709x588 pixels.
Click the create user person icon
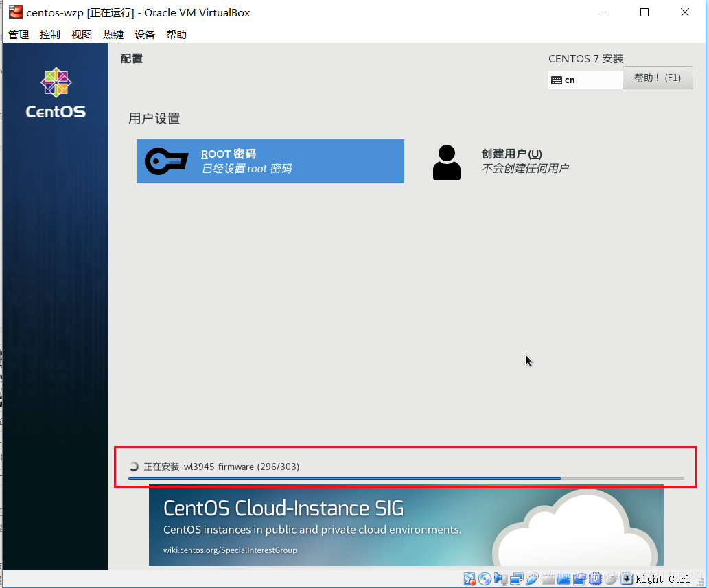pos(447,163)
